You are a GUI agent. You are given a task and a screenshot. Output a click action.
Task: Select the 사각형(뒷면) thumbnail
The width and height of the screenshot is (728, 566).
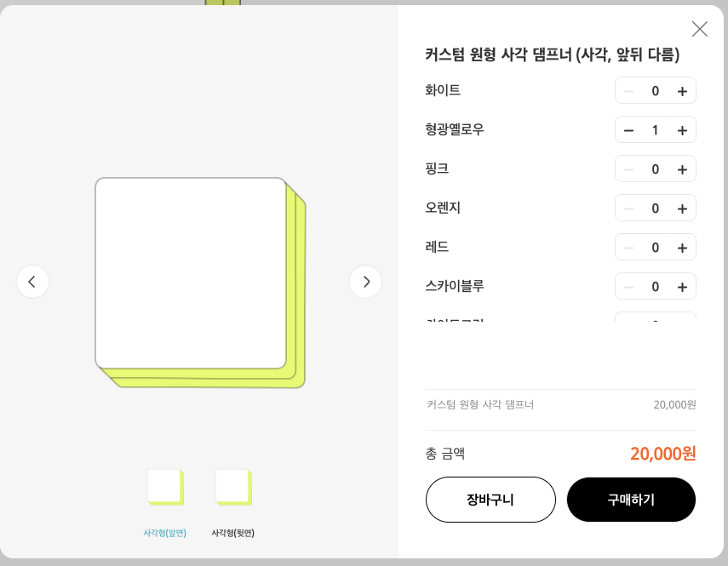click(232, 488)
